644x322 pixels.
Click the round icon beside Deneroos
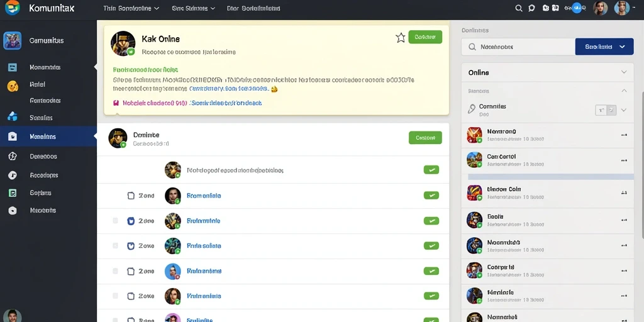pyautogui.click(x=13, y=156)
